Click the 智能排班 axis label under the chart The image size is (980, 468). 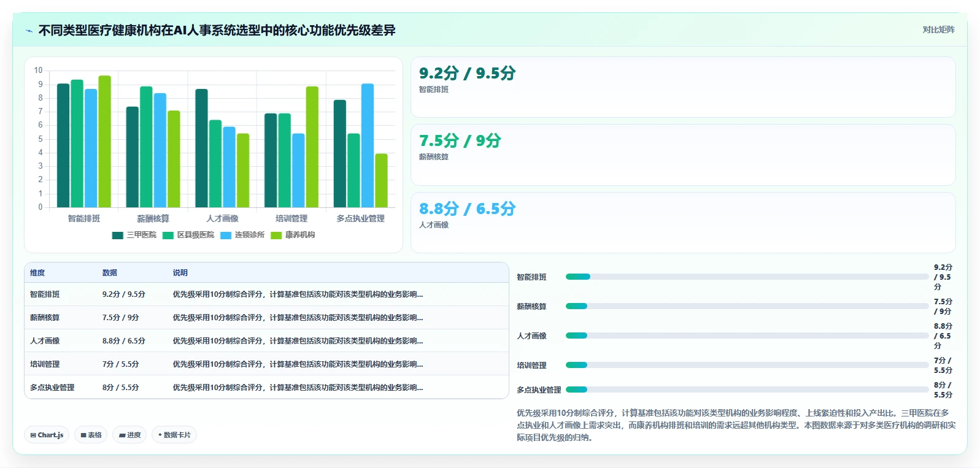point(84,218)
